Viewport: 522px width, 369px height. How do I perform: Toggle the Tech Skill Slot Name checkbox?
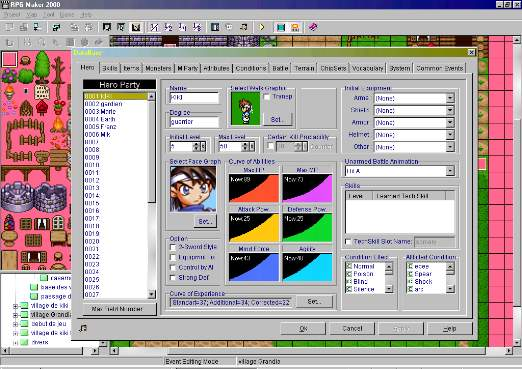point(349,242)
